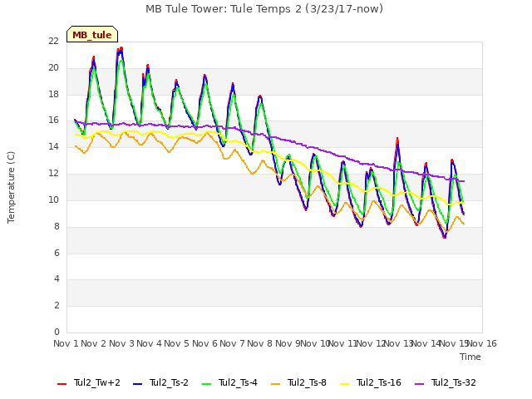Click the 2 y-axis tick label
The width and height of the screenshot is (532, 399).
click(x=57, y=305)
